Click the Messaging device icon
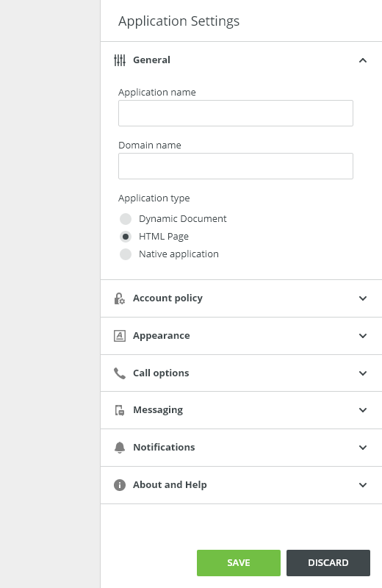382x588 pixels. 120,410
